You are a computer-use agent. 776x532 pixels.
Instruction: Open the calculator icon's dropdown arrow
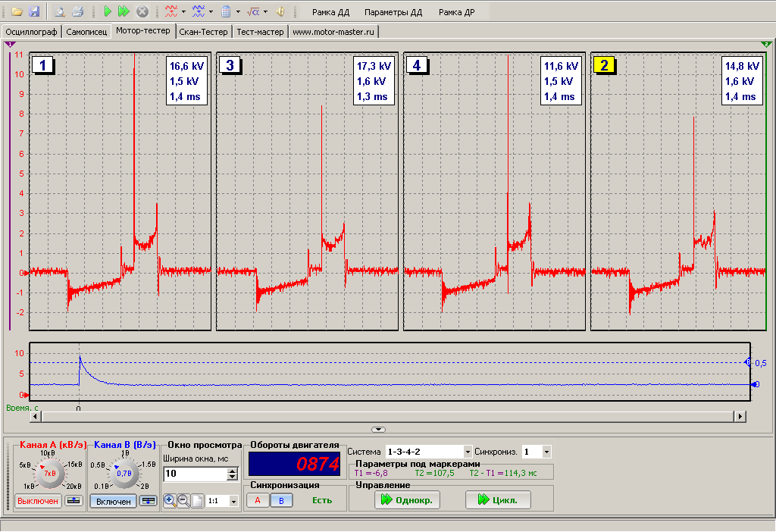(x=238, y=12)
